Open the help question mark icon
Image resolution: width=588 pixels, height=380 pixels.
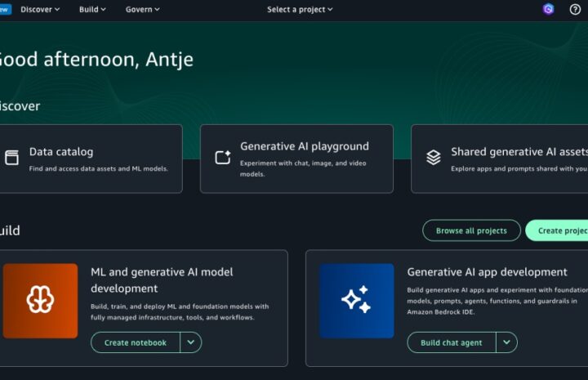pyautogui.click(x=575, y=9)
